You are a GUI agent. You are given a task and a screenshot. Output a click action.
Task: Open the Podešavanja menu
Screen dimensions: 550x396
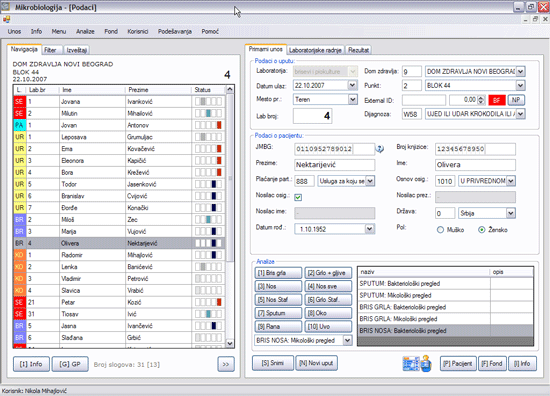point(175,32)
